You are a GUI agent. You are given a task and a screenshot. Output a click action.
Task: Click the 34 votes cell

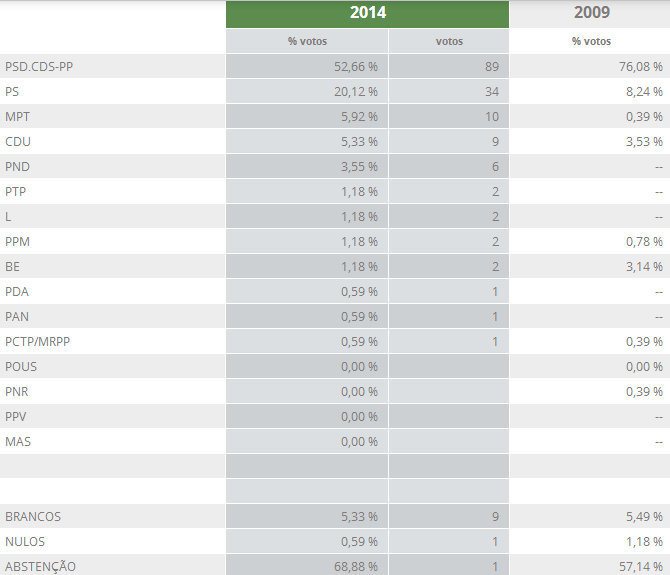click(492, 92)
